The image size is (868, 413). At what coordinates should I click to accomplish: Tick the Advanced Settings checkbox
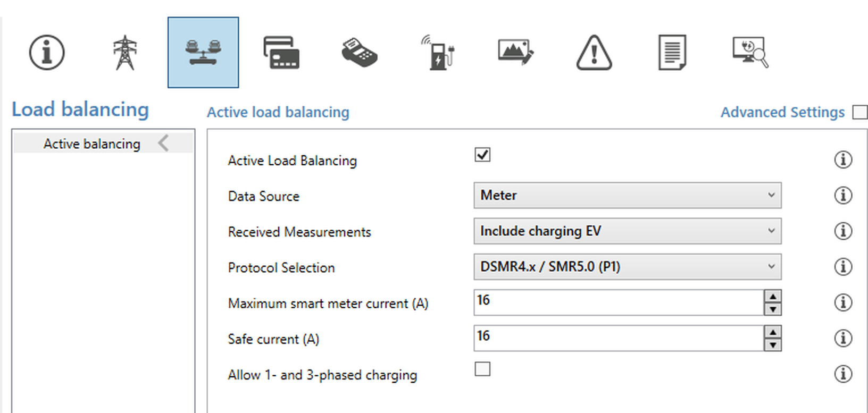[859, 112]
